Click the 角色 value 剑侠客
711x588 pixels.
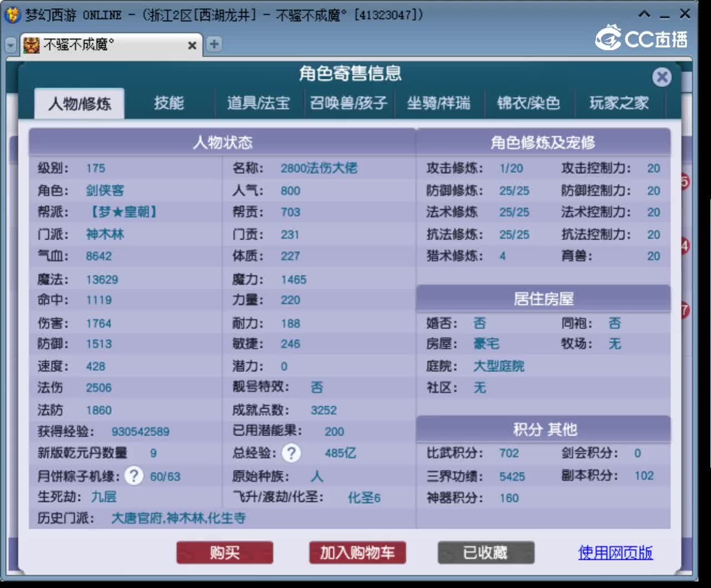tap(105, 191)
